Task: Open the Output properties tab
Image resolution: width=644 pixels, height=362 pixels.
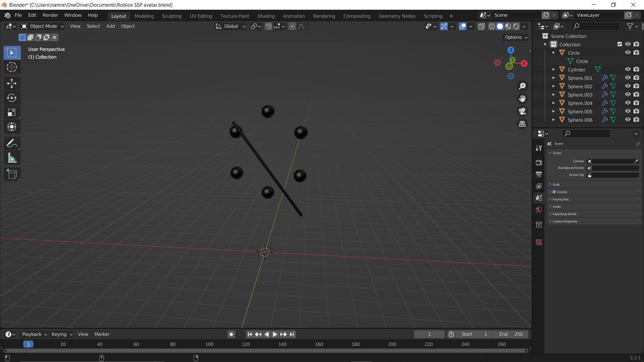Action: [539, 174]
